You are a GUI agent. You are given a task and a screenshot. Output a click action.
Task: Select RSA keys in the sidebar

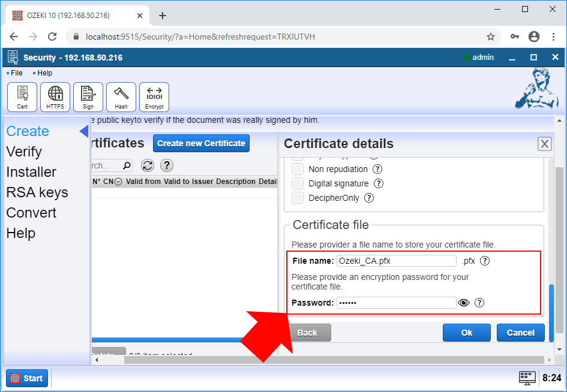tap(37, 192)
